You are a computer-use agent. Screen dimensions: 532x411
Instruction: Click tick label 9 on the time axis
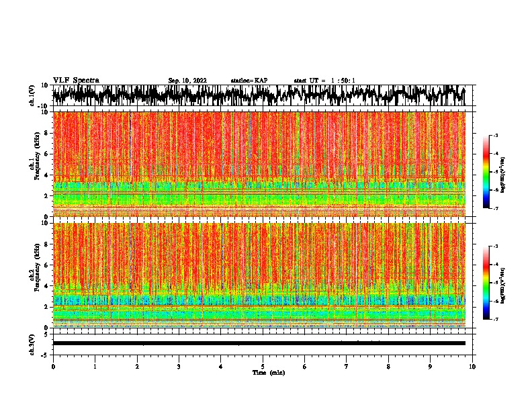click(x=430, y=367)
